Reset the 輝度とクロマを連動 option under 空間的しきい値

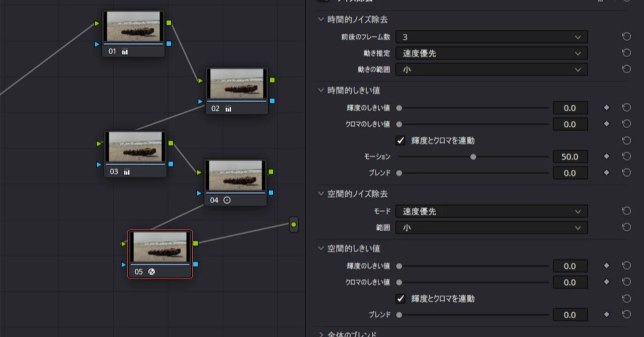pos(626,298)
